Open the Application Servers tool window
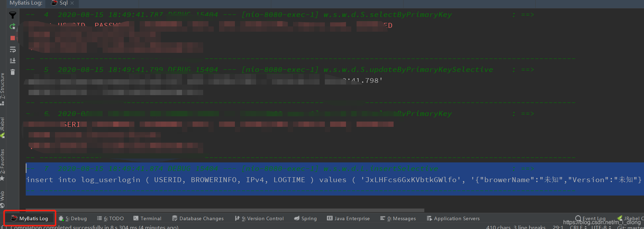The width and height of the screenshot is (644, 229). tap(453, 218)
